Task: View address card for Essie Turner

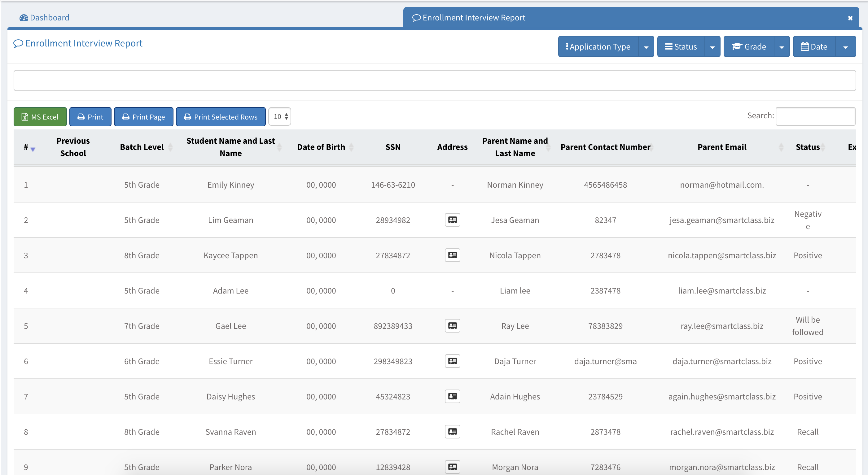Action: pos(452,361)
